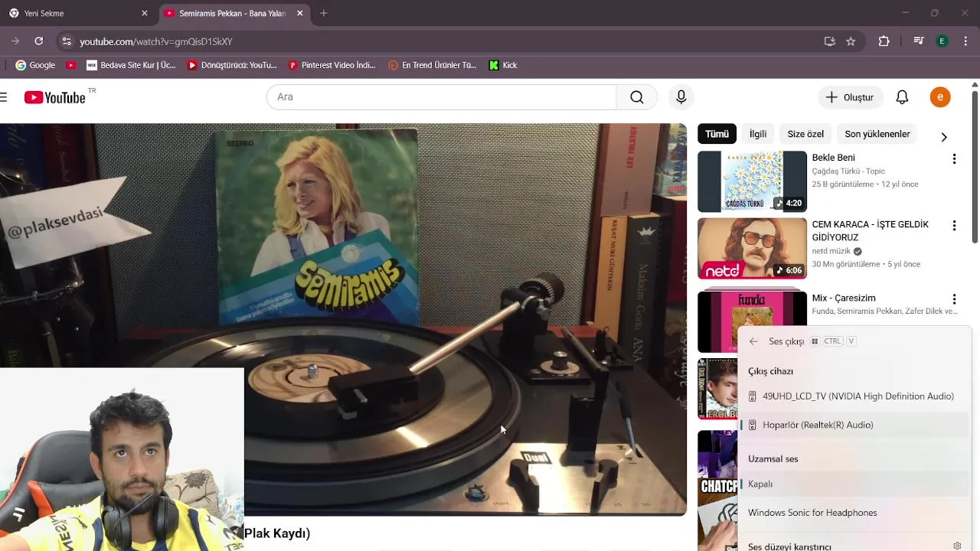980x551 pixels.
Task: Open the media control icon in Chrome toolbar
Action: tap(919, 41)
